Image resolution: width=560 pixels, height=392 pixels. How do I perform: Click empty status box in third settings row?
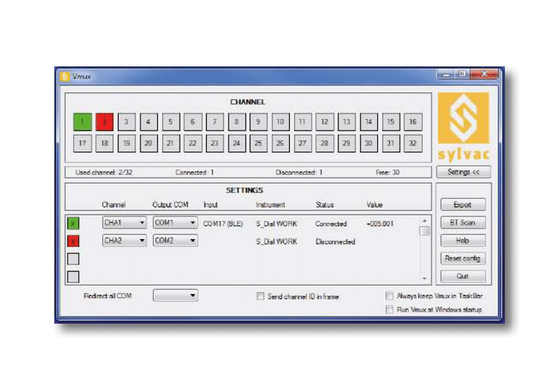(73, 259)
